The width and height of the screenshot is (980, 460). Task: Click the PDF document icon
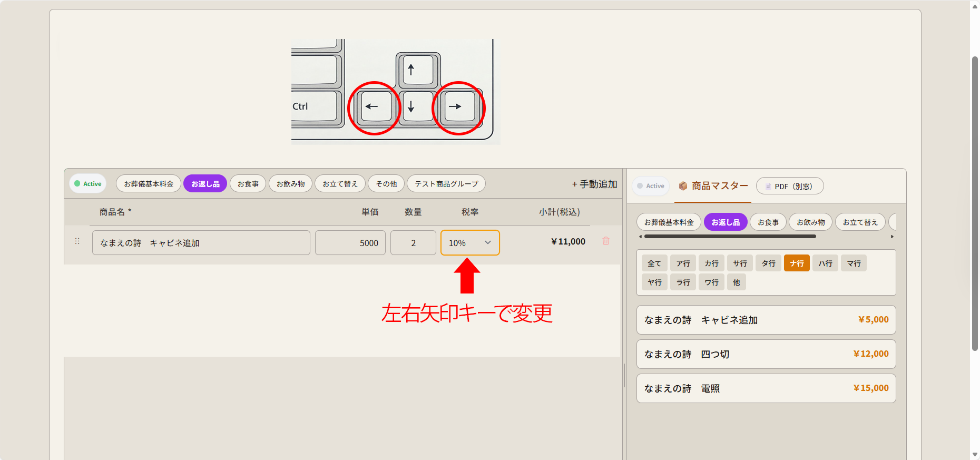(x=768, y=187)
